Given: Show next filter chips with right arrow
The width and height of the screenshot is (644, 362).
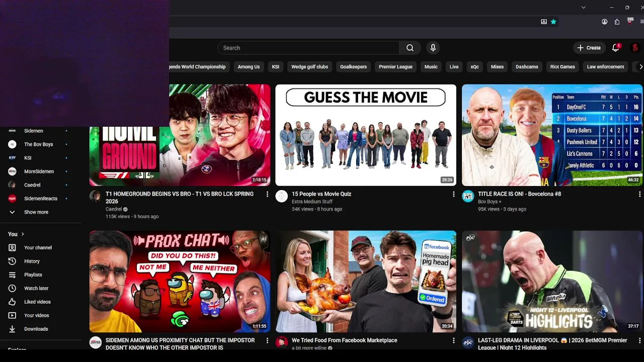Looking at the screenshot, I should [640, 66].
